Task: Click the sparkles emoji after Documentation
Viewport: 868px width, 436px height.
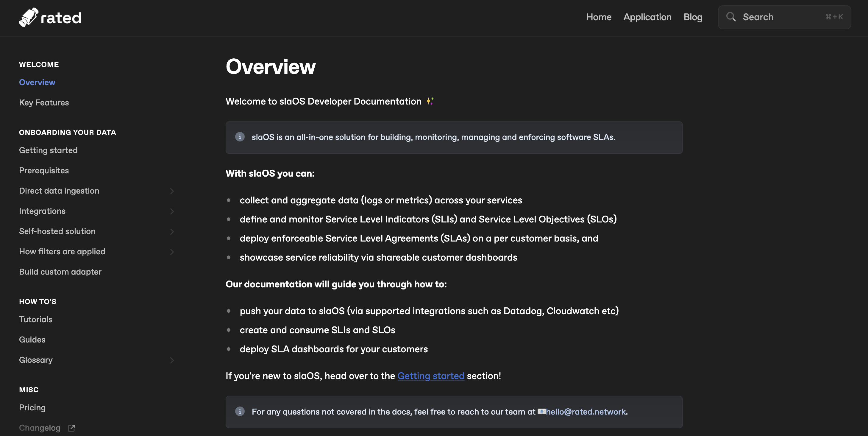Action: tap(430, 101)
